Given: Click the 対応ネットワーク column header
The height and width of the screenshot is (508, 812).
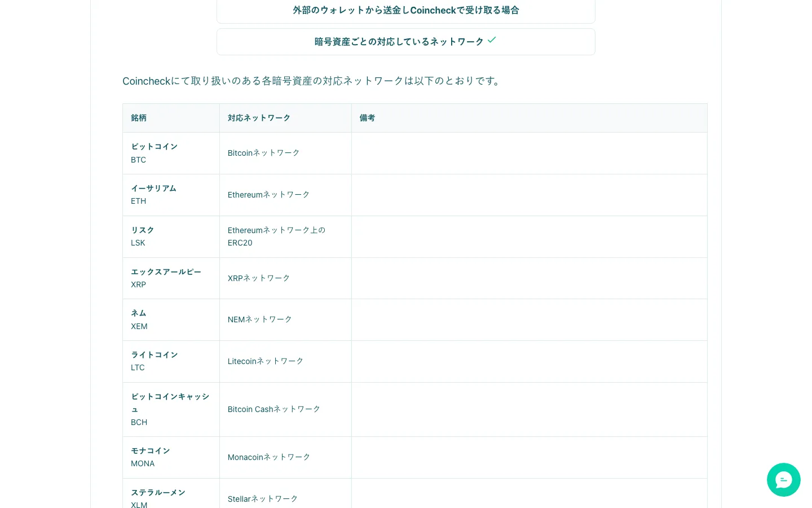Looking at the screenshot, I should coord(285,118).
